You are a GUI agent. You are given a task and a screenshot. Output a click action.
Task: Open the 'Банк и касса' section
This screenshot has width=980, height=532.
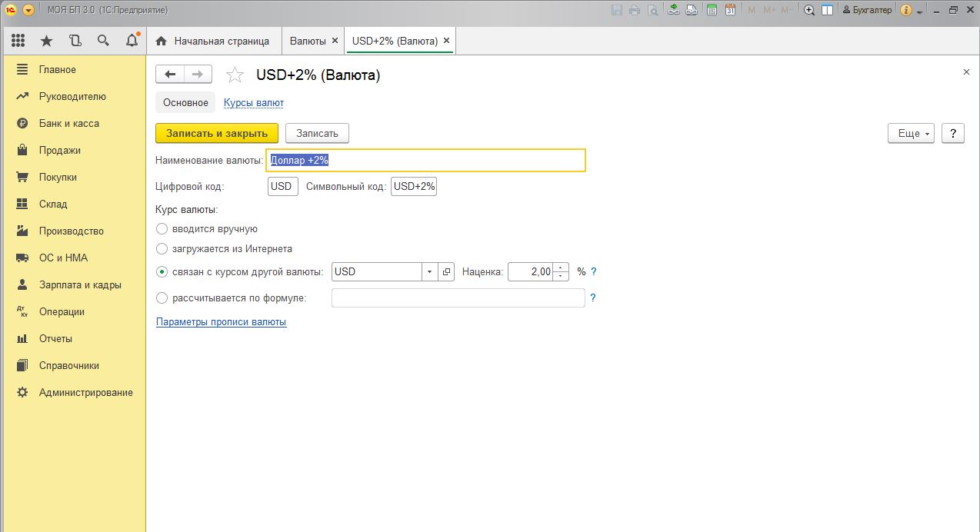pos(68,123)
